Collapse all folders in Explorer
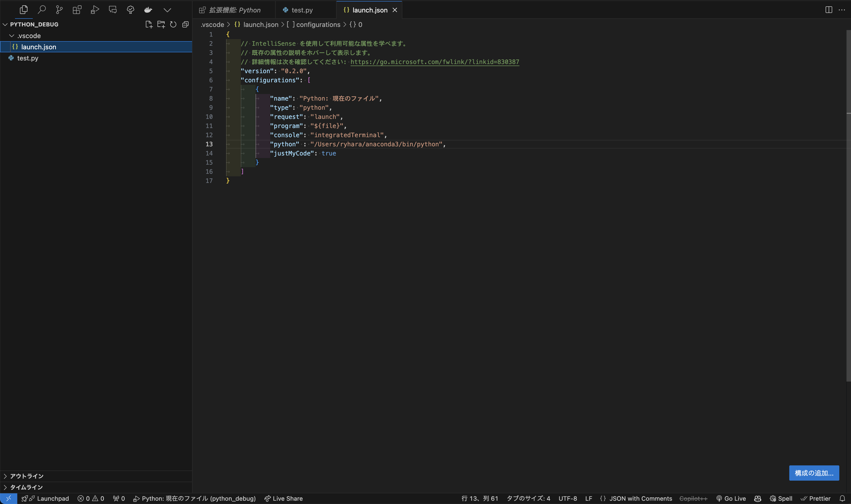This screenshot has height=504, width=851. pos(185,24)
